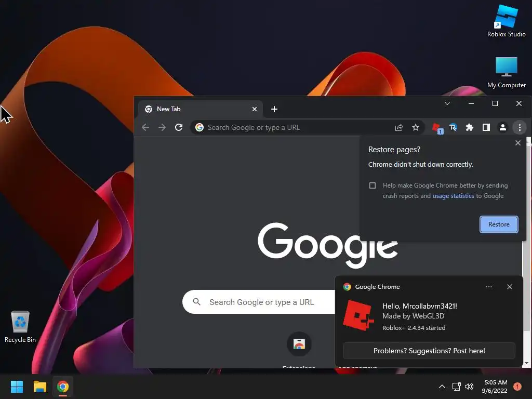This screenshot has width=532, height=399.
Task: Click the Google search box on page
Action: (260, 302)
